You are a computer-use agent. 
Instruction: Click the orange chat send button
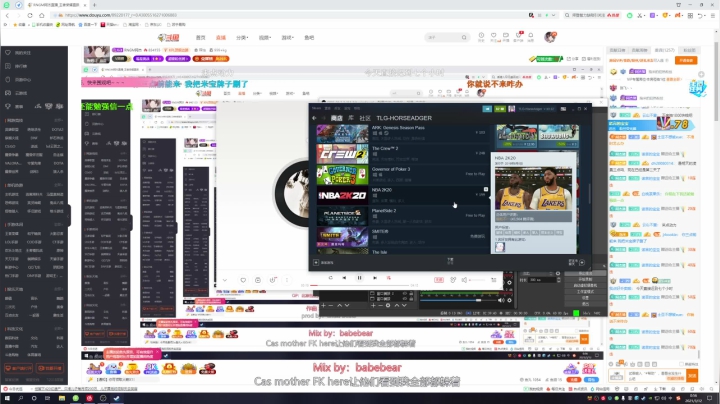click(x=692, y=376)
